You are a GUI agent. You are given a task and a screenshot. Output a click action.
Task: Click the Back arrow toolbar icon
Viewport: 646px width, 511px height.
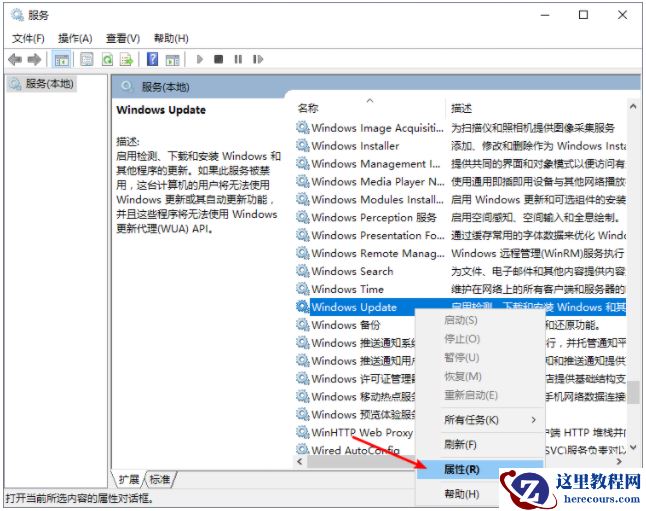15,60
